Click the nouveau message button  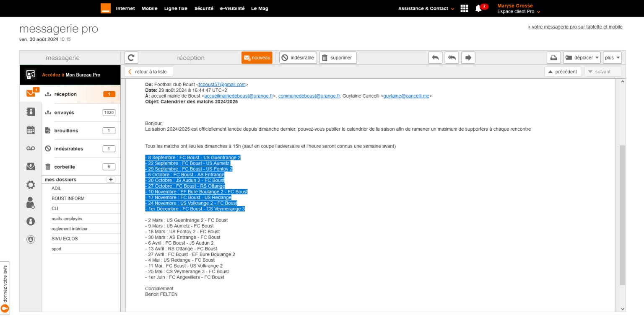[257, 58]
